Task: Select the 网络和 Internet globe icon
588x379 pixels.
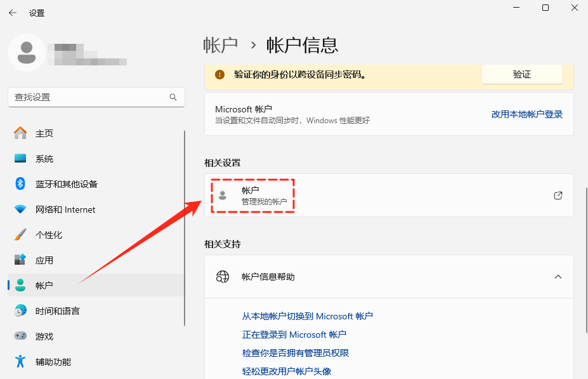Action: tap(20, 209)
